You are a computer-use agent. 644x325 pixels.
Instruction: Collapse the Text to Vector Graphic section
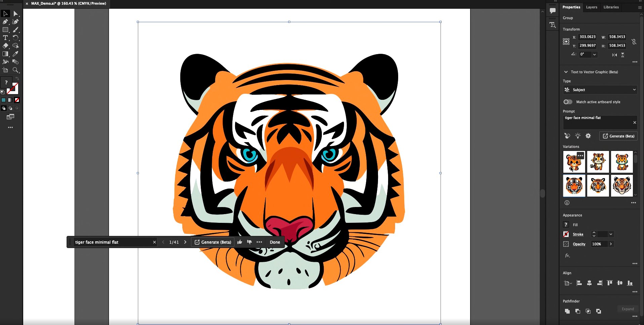pyautogui.click(x=565, y=72)
